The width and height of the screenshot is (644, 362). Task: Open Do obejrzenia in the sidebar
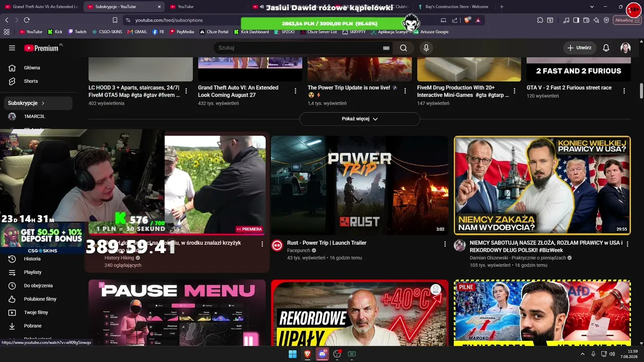38,286
